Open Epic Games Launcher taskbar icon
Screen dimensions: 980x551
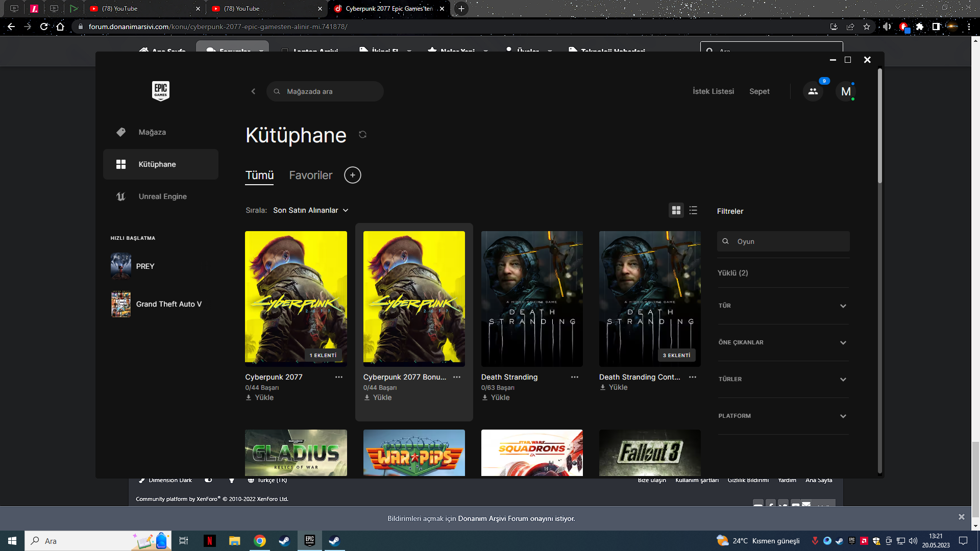(310, 541)
